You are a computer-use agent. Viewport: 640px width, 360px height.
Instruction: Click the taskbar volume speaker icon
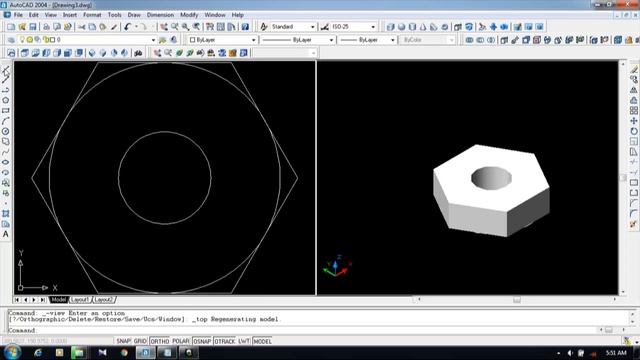[570, 353]
